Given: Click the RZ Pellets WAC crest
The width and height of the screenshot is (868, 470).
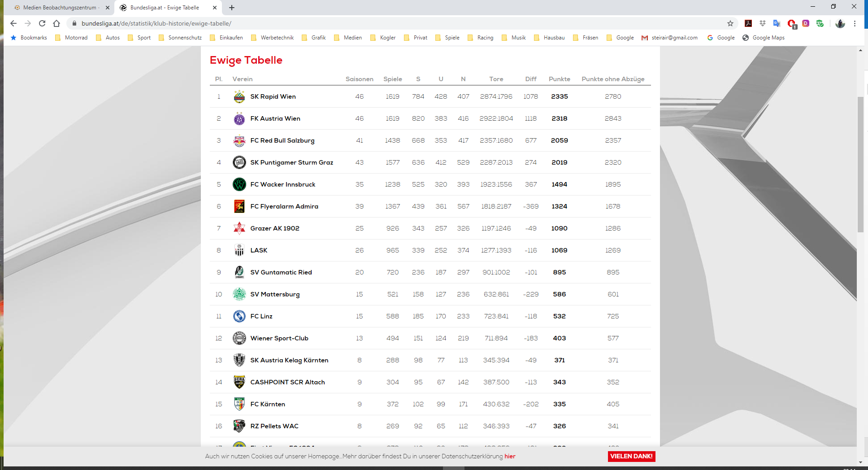Looking at the screenshot, I should (239, 426).
